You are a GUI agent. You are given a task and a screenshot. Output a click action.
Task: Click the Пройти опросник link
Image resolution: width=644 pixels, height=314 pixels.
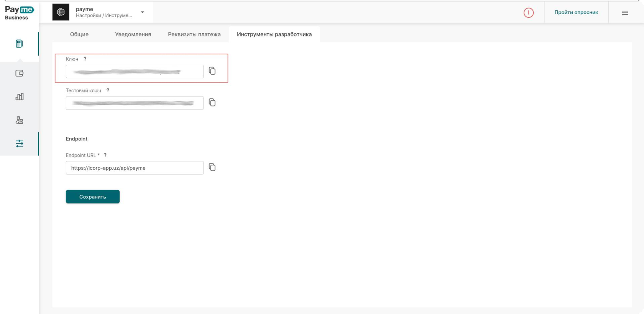click(x=576, y=12)
